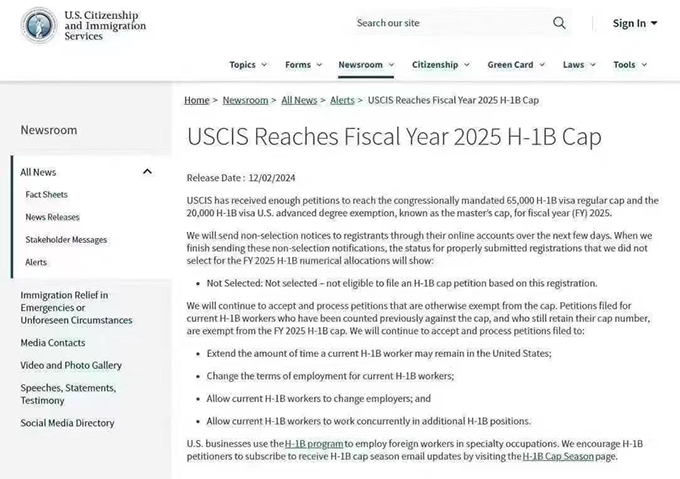The image size is (680, 479).
Task: Click the page title USCIS Reaches Fiscal Year 2025 H-1B Cap
Action: pos(394,137)
